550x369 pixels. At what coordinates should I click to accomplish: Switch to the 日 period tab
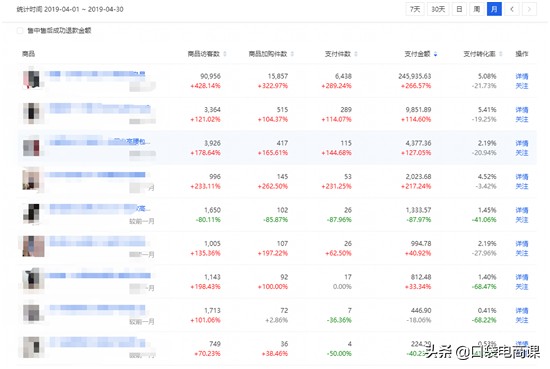[459, 9]
